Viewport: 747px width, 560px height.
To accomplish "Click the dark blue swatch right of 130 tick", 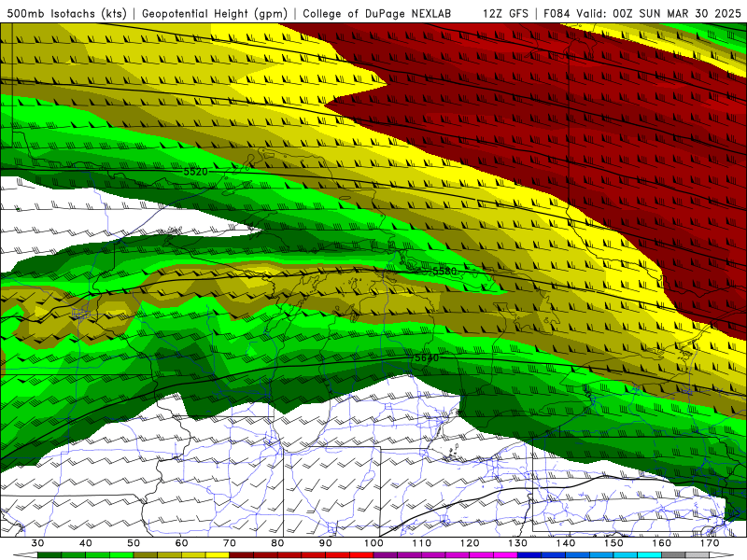I will [x=529, y=555].
